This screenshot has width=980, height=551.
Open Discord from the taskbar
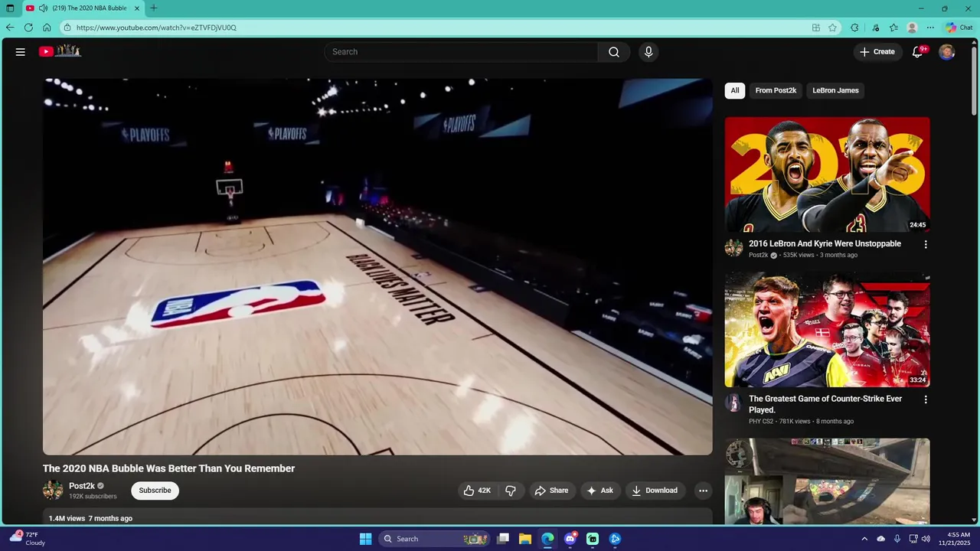click(x=570, y=539)
